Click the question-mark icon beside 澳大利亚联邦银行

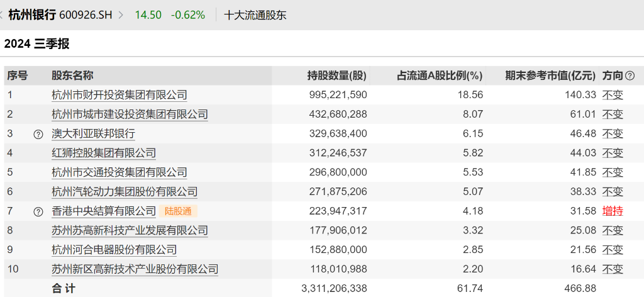(x=38, y=134)
